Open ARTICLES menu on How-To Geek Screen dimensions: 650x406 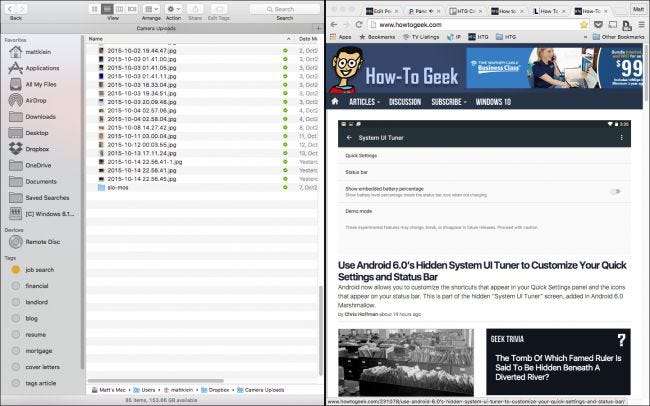pos(364,102)
